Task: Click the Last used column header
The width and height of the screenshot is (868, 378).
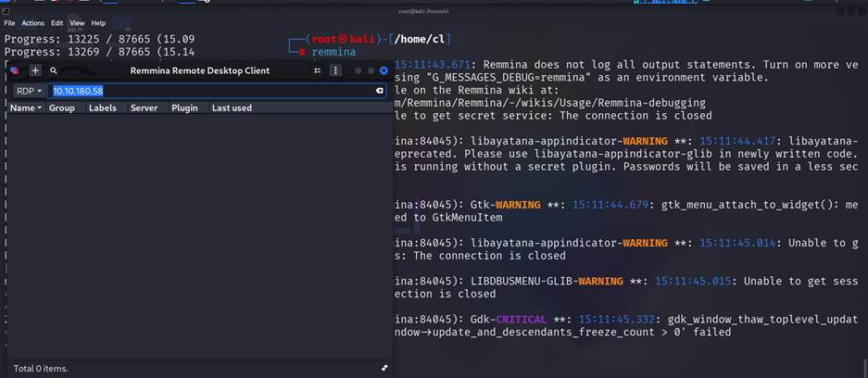Action: 232,108
